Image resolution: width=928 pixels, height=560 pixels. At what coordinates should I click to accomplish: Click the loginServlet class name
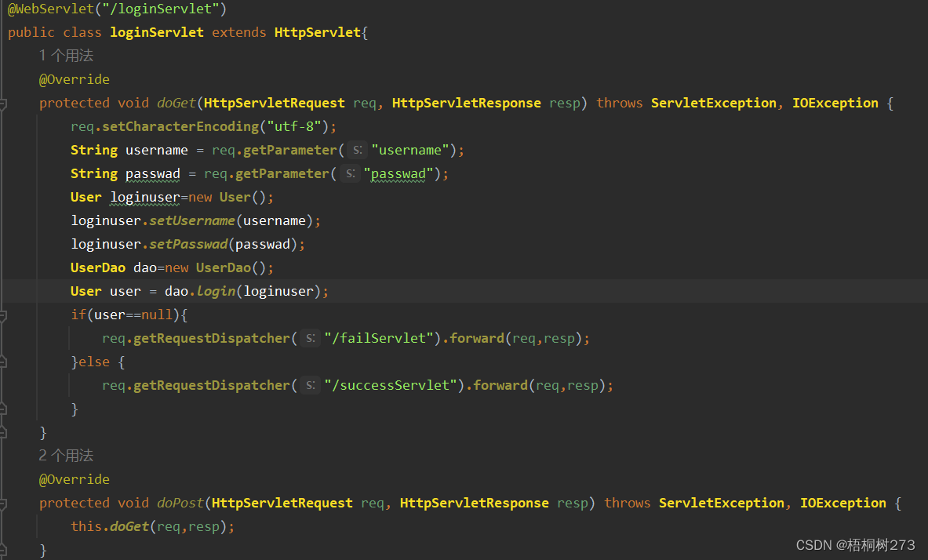pos(156,31)
